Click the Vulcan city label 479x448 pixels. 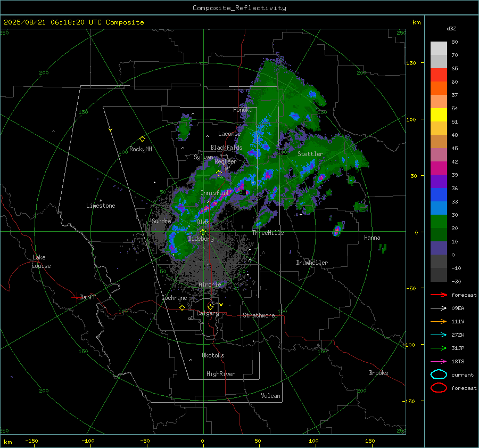270,396
